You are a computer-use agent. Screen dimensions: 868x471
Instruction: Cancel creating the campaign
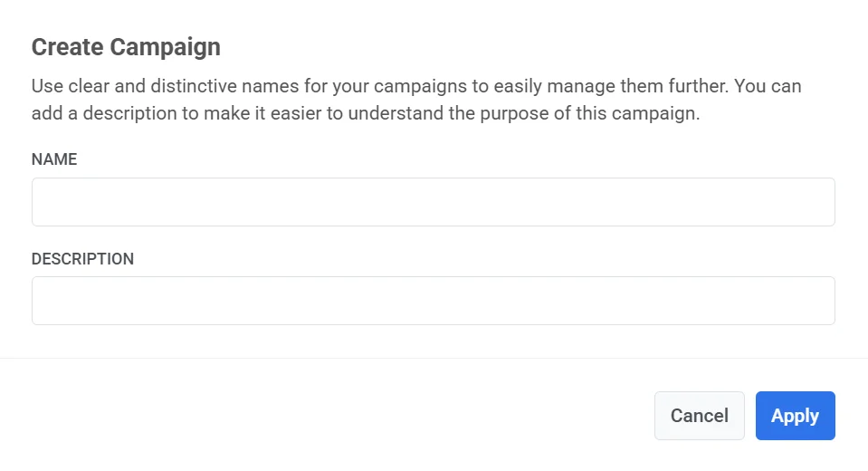coord(699,416)
